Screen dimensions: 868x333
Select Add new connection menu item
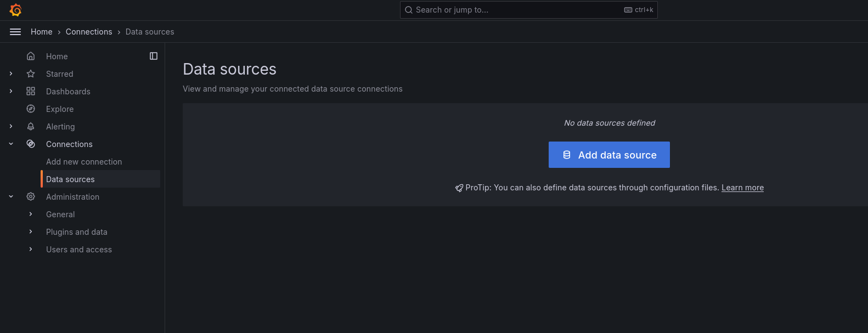84,162
